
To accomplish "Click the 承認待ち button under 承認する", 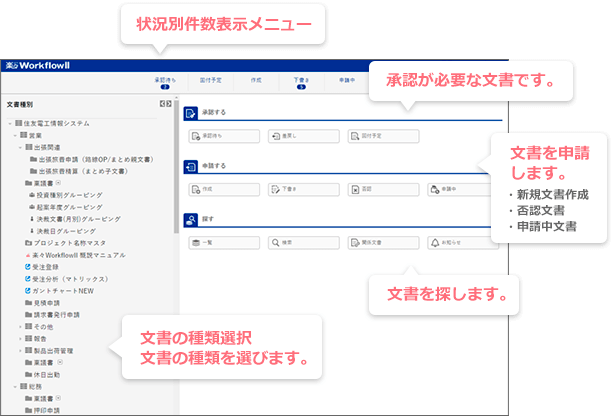I will click(x=224, y=136).
